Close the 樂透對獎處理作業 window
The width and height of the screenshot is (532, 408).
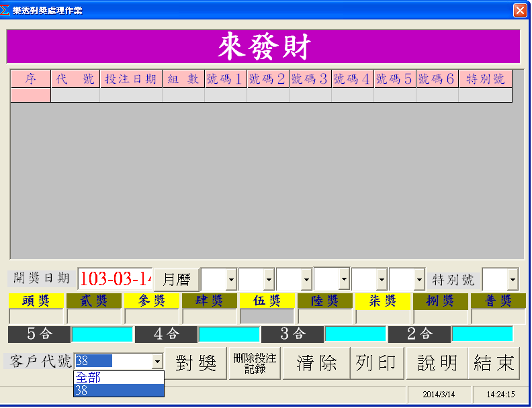pyautogui.click(x=520, y=10)
